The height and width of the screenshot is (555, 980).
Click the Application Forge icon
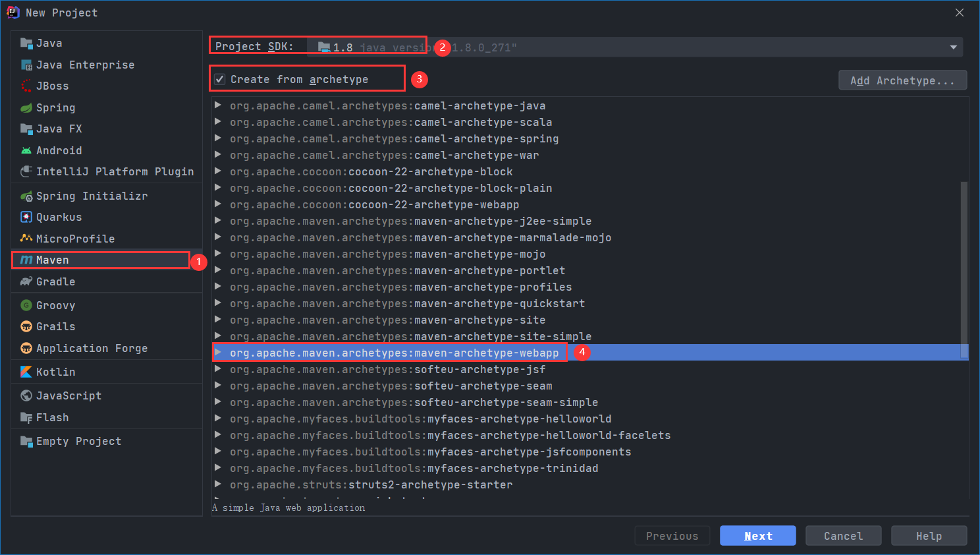[26, 348]
